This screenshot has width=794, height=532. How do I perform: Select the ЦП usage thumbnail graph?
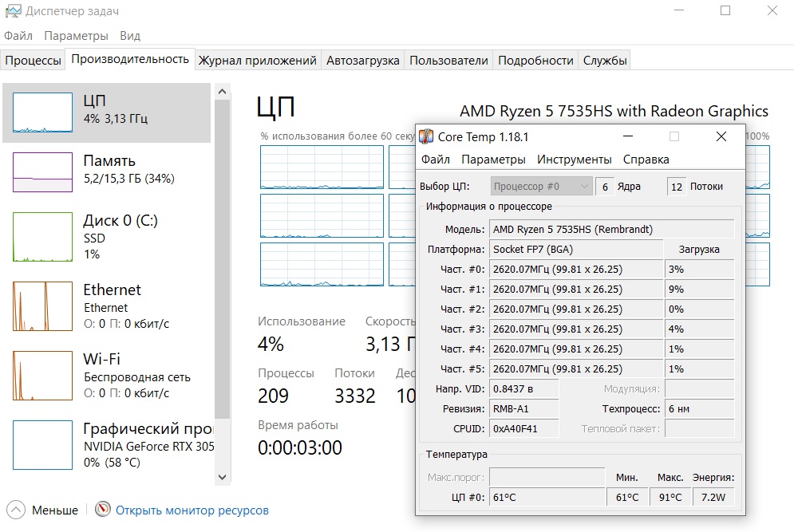point(42,112)
